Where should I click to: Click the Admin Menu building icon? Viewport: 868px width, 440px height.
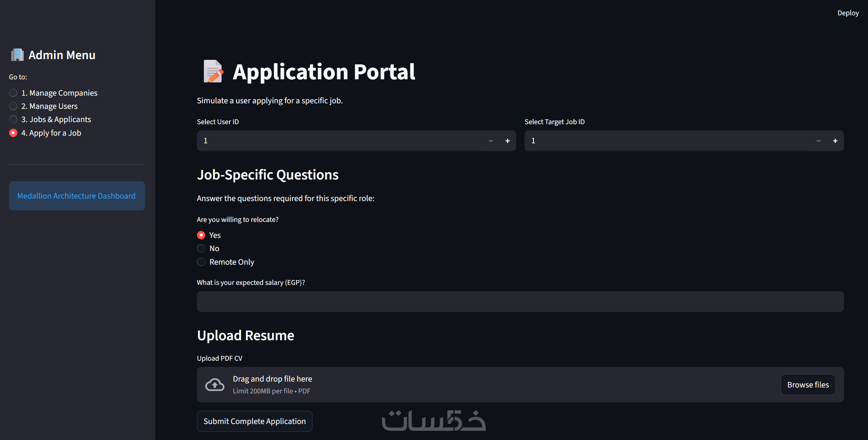pos(17,55)
